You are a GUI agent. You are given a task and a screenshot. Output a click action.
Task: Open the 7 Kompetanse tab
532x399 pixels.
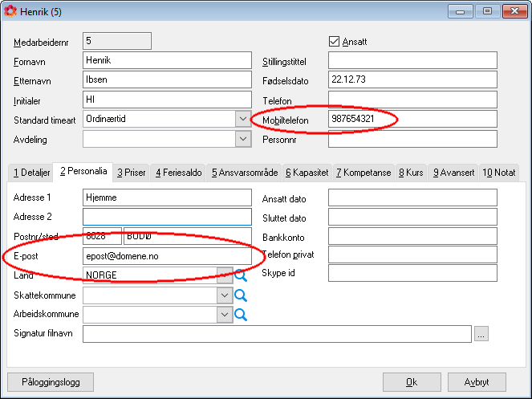click(363, 173)
